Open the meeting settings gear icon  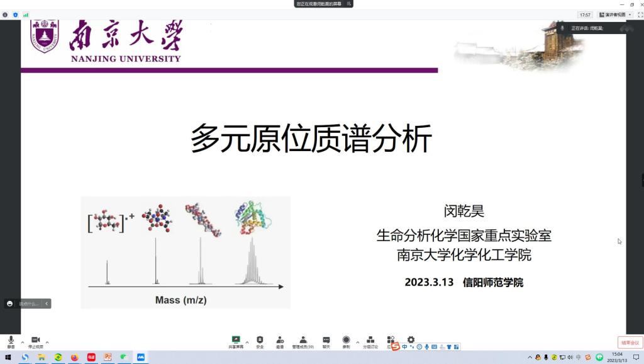pyautogui.click(x=411, y=339)
